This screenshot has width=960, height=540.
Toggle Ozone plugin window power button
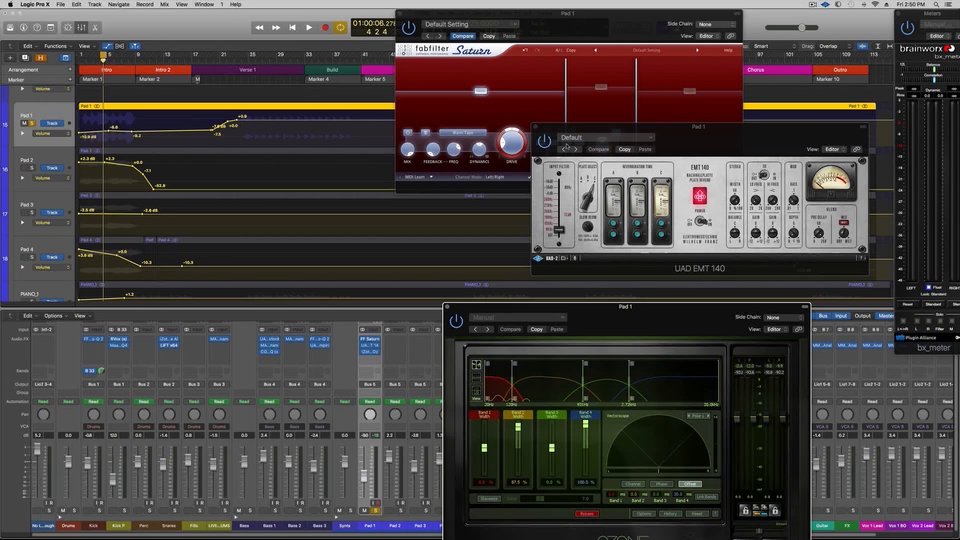[456, 321]
